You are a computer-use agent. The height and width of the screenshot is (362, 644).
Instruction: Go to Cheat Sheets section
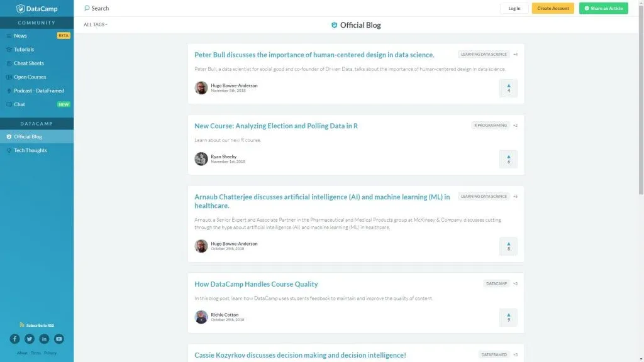(x=29, y=63)
